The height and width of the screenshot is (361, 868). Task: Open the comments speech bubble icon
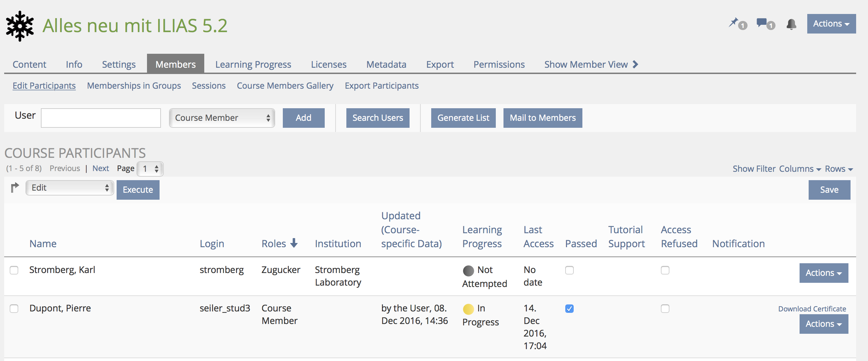(762, 23)
